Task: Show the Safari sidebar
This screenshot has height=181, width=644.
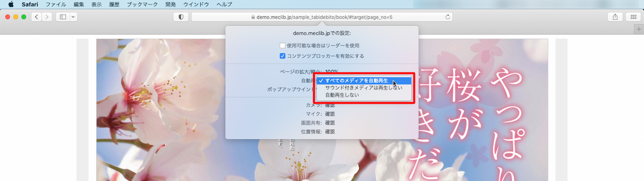Action: (63, 17)
